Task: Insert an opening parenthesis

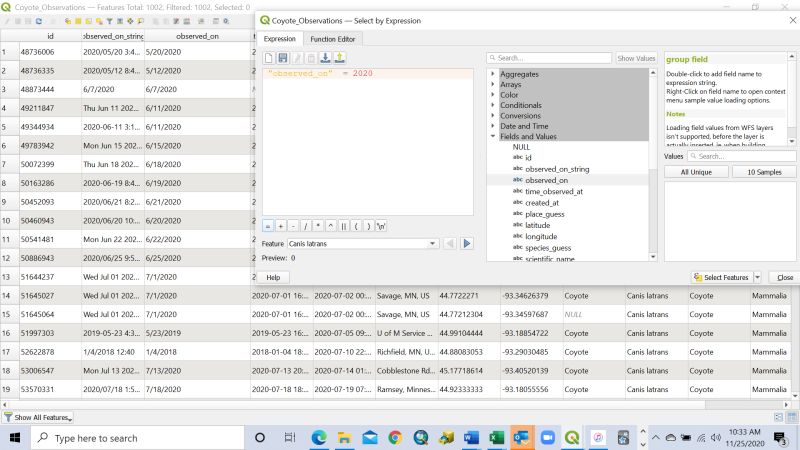Action: tap(356, 226)
